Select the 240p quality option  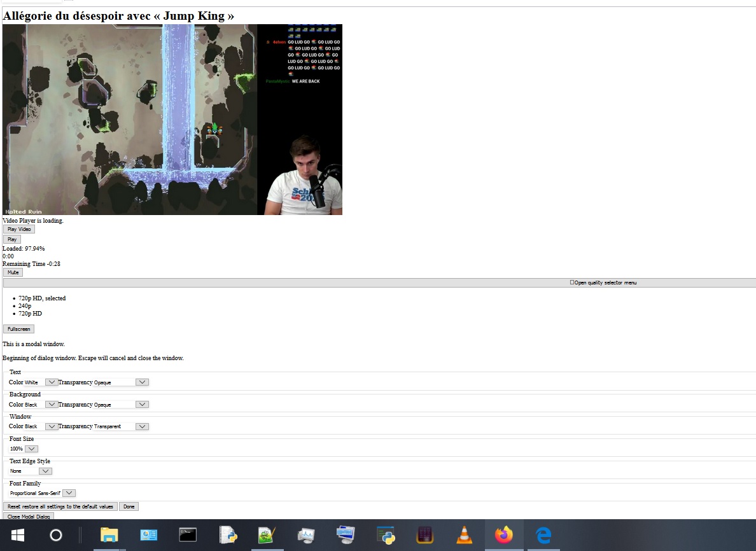click(x=25, y=306)
